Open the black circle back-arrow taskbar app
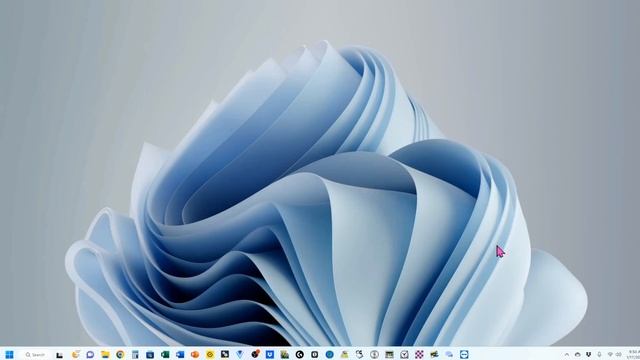640x360 pixels. point(300,354)
